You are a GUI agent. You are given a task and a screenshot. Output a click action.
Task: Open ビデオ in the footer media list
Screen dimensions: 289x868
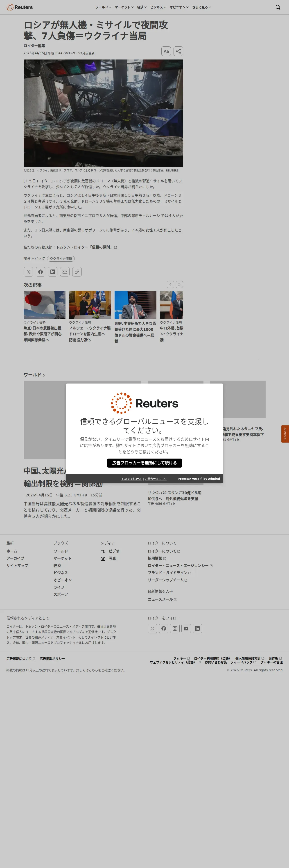pyautogui.click(x=110, y=551)
